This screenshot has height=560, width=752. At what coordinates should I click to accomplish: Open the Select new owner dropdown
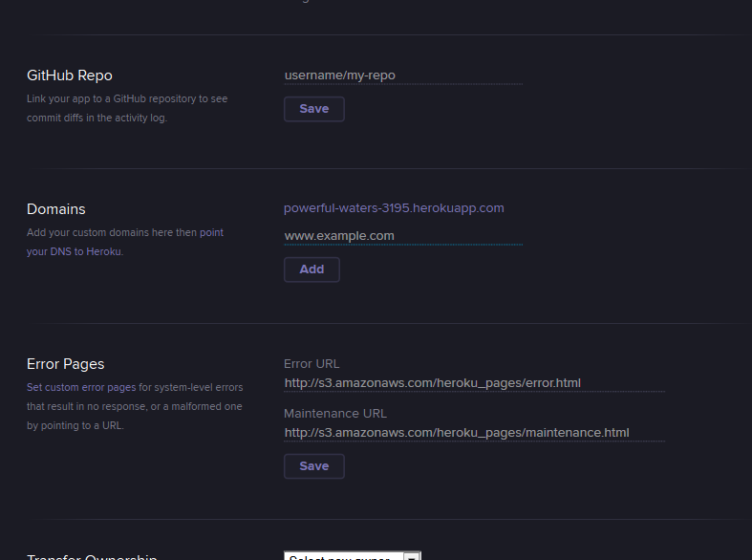pyautogui.click(x=352, y=556)
